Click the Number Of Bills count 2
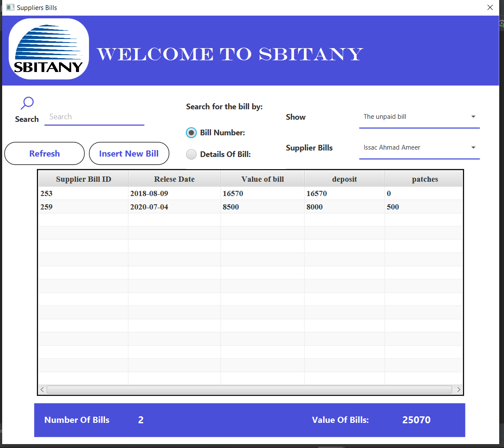This screenshot has width=504, height=448. coord(141,420)
